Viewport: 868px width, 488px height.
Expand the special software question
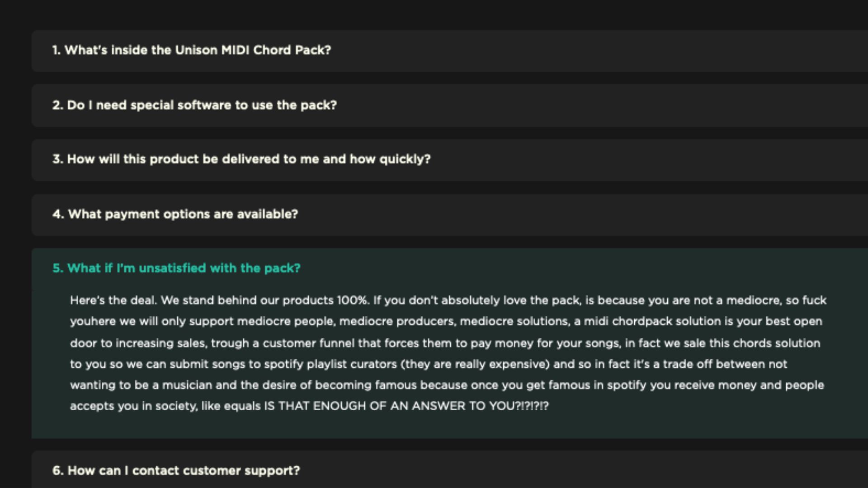click(x=194, y=105)
